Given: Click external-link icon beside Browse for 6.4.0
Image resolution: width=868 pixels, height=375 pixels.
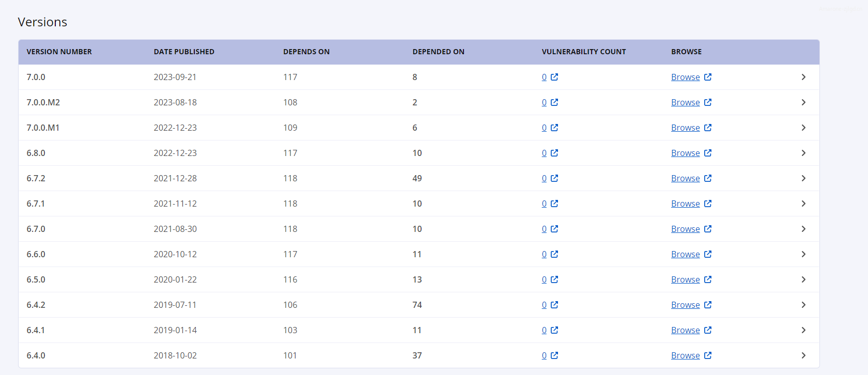Looking at the screenshot, I should [708, 355].
